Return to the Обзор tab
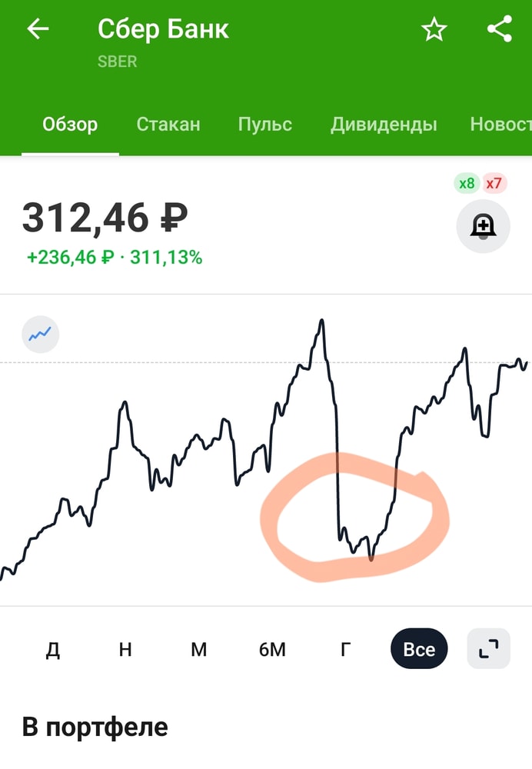532x769 pixels. pyautogui.click(x=70, y=125)
